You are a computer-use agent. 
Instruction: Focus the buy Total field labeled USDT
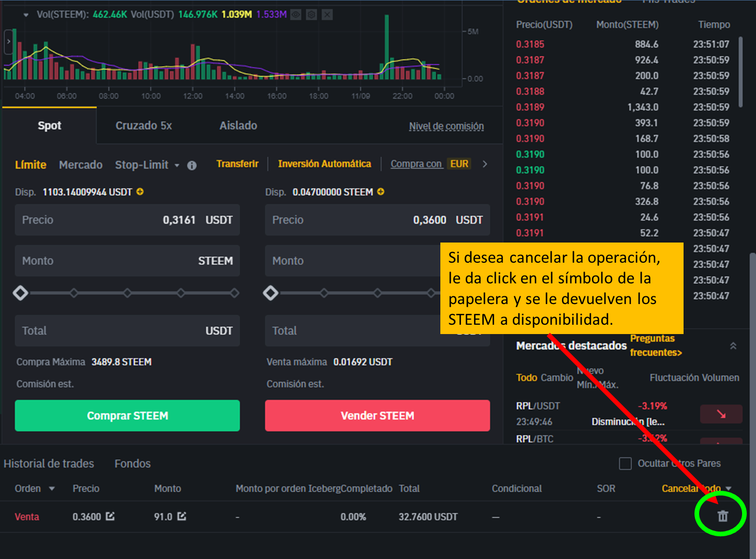[x=127, y=330]
